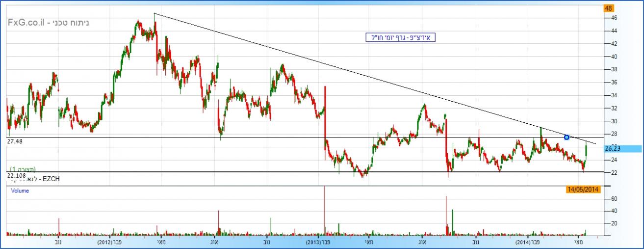Click the (2012) February marker on time axis
Viewport: 644px width, 249px height.
pos(109,243)
